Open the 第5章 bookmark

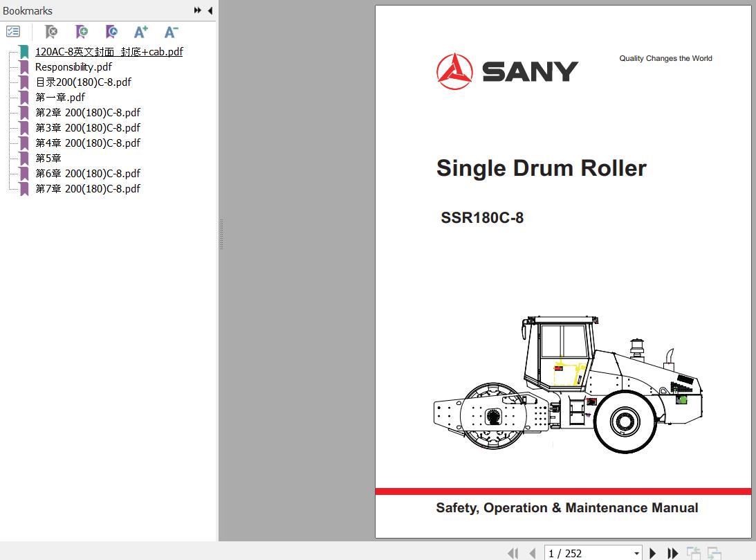[48, 159]
